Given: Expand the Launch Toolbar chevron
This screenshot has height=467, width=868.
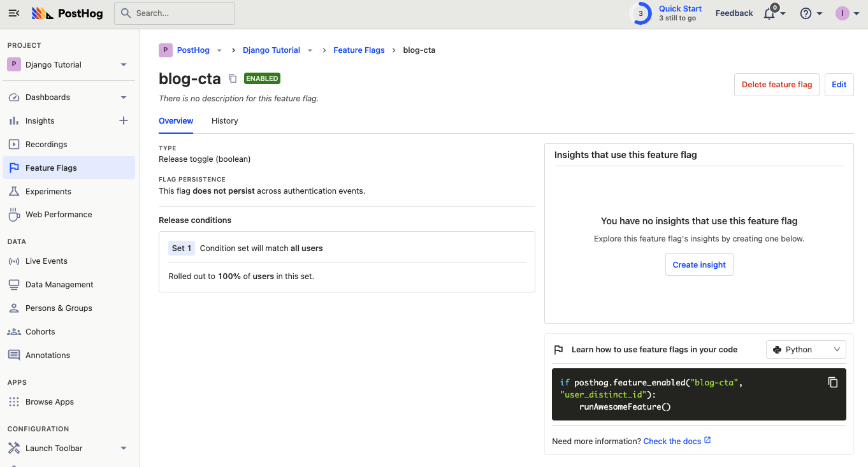Looking at the screenshot, I should (x=124, y=449).
